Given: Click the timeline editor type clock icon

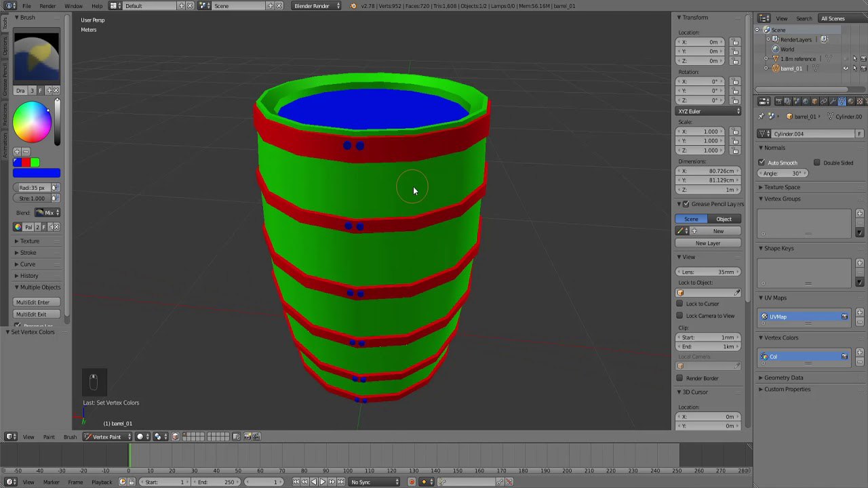Looking at the screenshot, I should 11,482.
